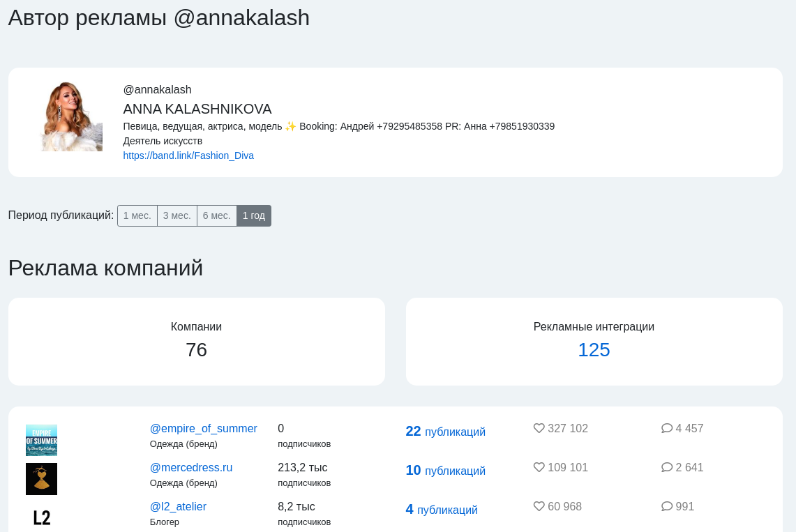Open the @l2_atelier account link

click(x=178, y=507)
